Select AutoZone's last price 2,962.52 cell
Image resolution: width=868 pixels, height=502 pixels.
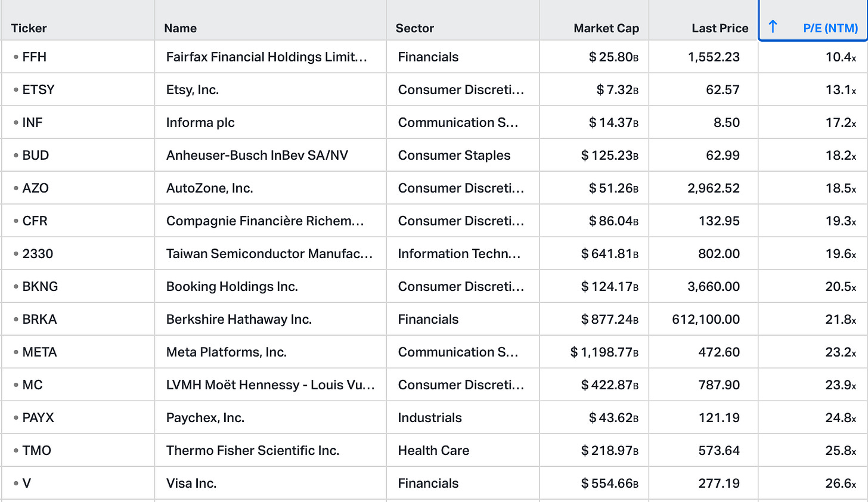pyautogui.click(x=713, y=188)
